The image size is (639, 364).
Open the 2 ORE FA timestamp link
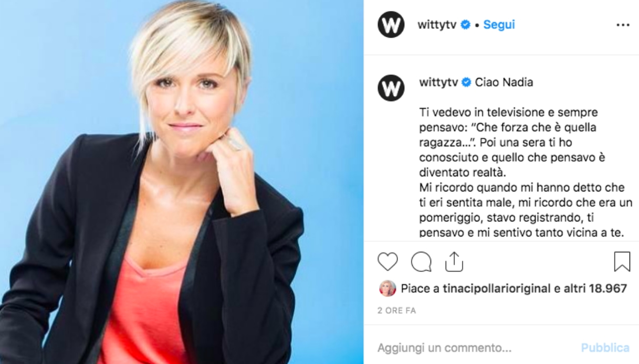(396, 311)
